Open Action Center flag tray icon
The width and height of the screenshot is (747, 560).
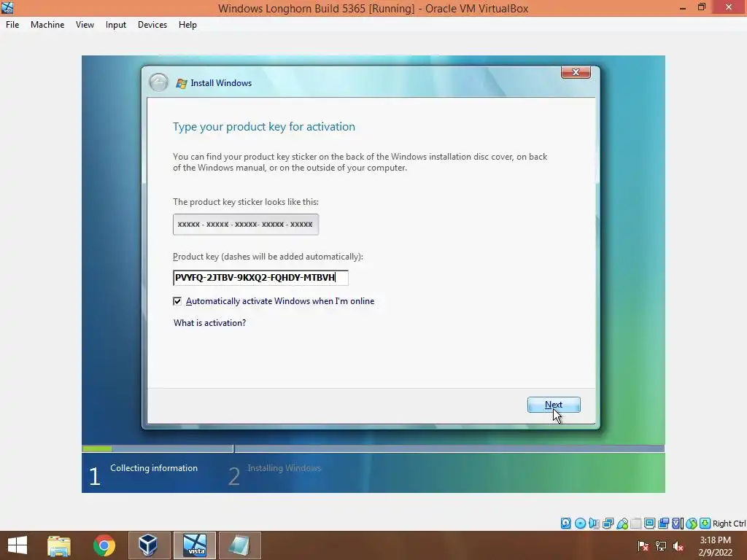(643, 545)
